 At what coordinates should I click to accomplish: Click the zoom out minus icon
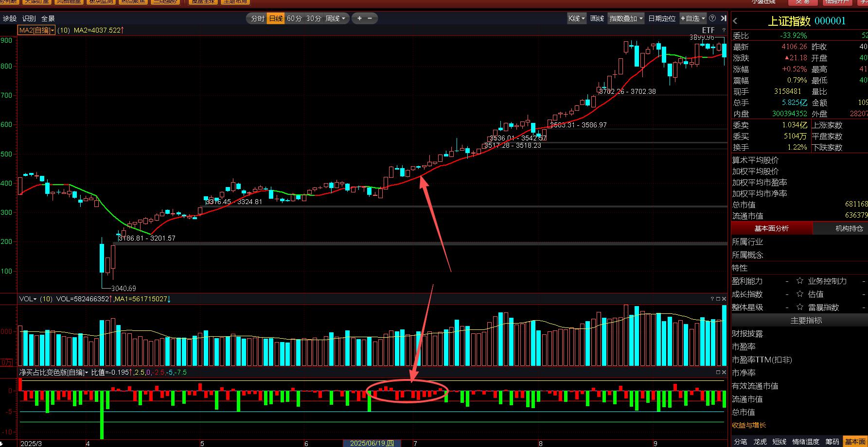[x=370, y=18]
